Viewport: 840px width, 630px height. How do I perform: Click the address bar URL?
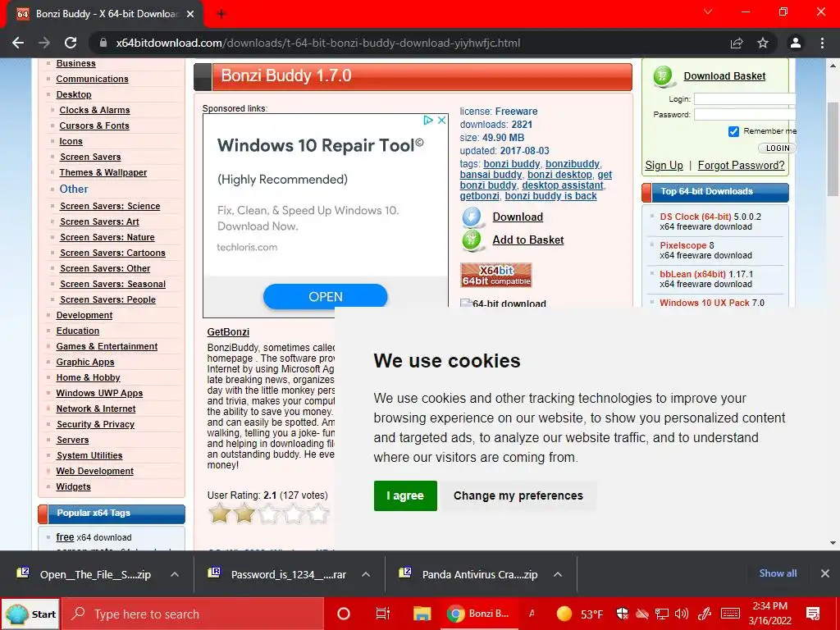[317, 43]
